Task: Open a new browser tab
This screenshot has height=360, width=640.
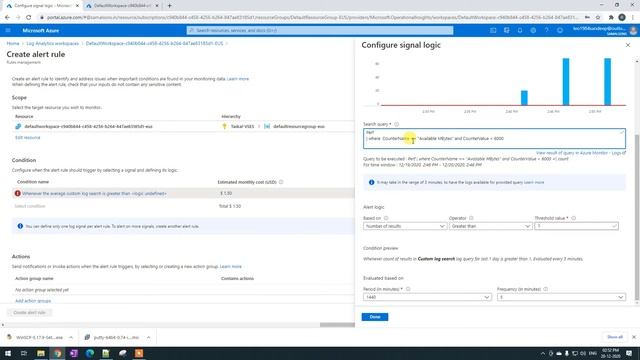Action: 169,6
